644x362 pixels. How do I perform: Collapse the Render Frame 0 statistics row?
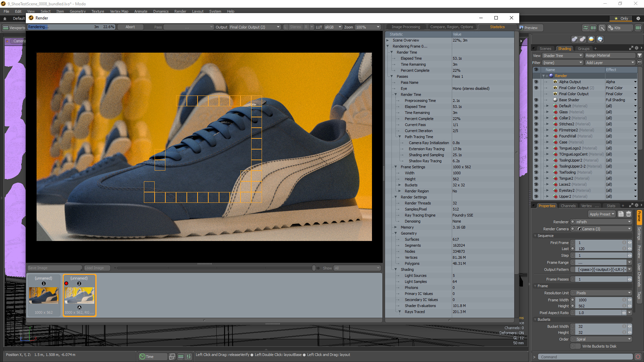[388, 46]
